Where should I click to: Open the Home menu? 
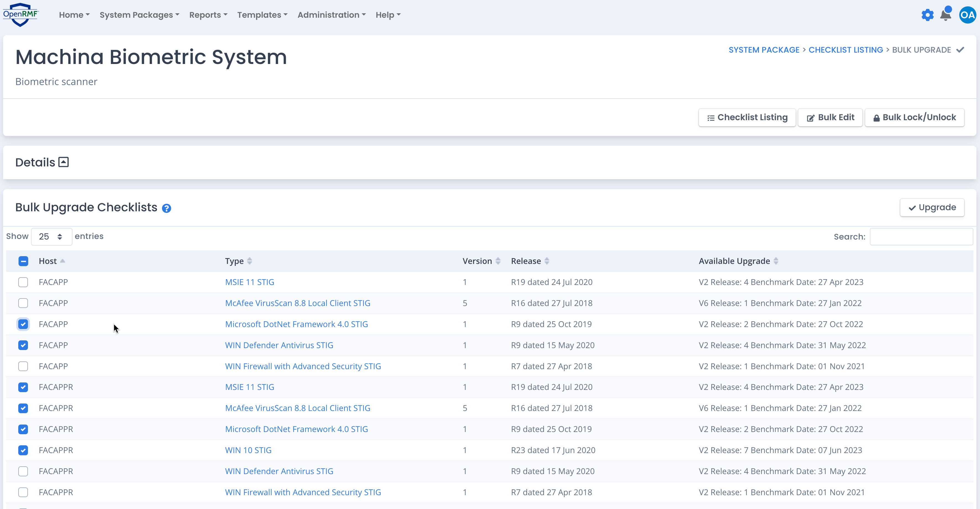74,15
